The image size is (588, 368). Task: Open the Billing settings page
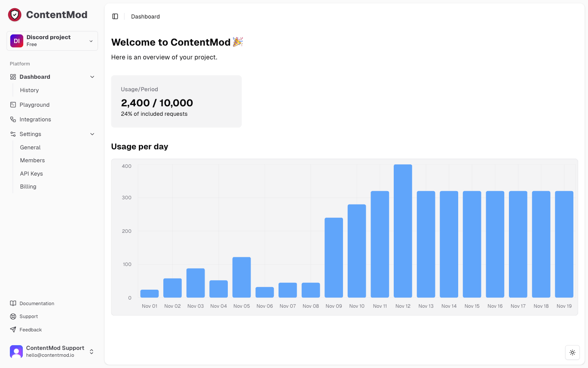28,186
